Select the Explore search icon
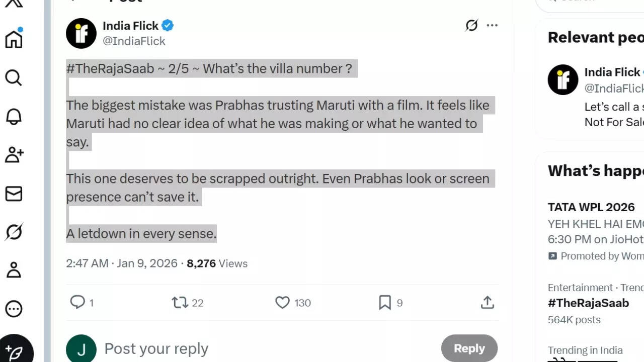This screenshot has height=362, width=644. (x=14, y=78)
